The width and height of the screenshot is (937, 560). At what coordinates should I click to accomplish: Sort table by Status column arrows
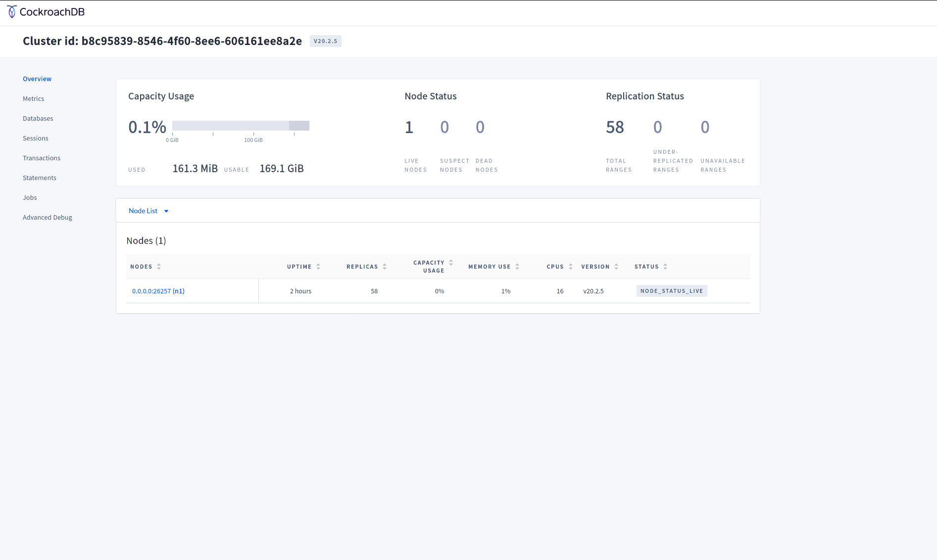(x=665, y=267)
